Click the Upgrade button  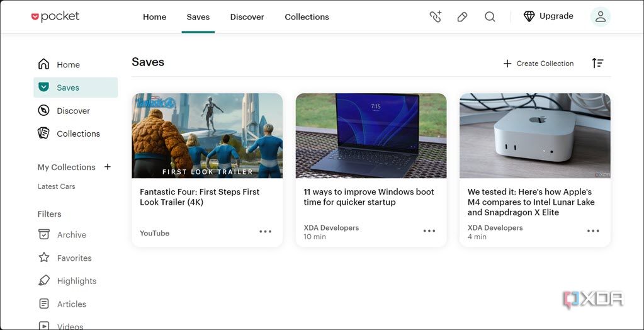[x=549, y=16]
